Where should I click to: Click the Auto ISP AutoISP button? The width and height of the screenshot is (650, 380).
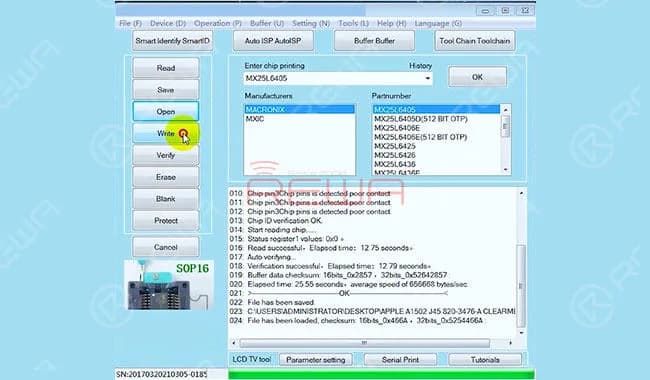273,41
